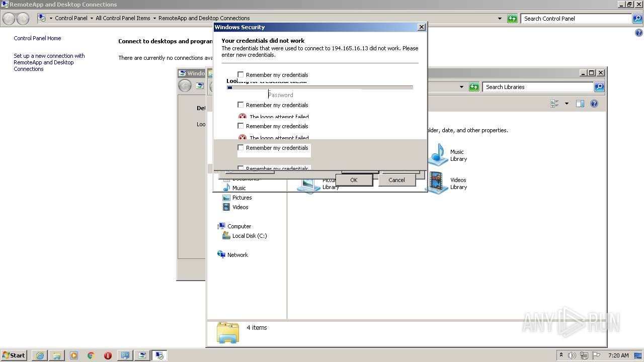Select Music in the navigation tree
This screenshot has height=362, width=644.
coord(239,188)
